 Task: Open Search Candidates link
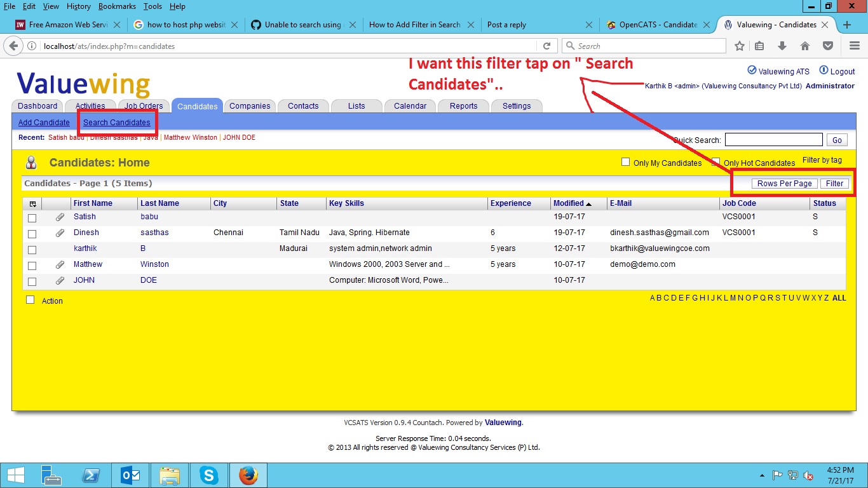coord(117,123)
